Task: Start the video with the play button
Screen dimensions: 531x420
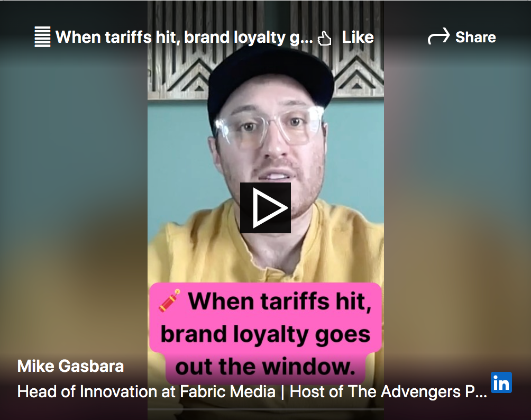Action: 265,208
